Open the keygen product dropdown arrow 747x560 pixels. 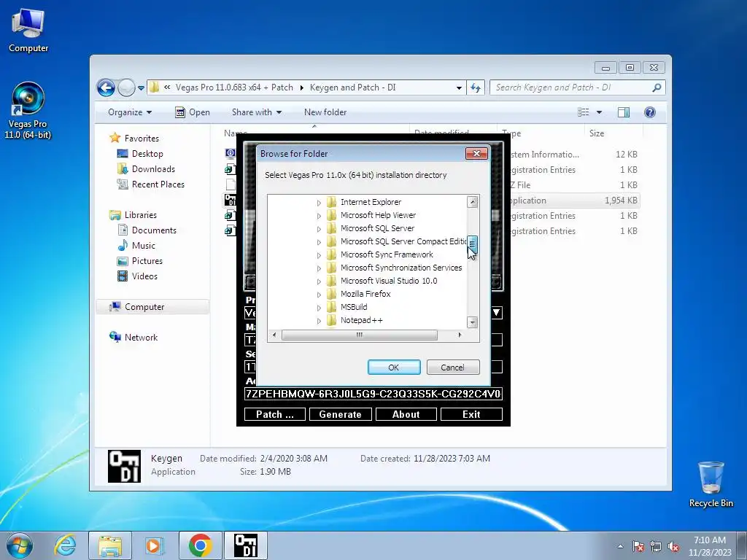[496, 313]
